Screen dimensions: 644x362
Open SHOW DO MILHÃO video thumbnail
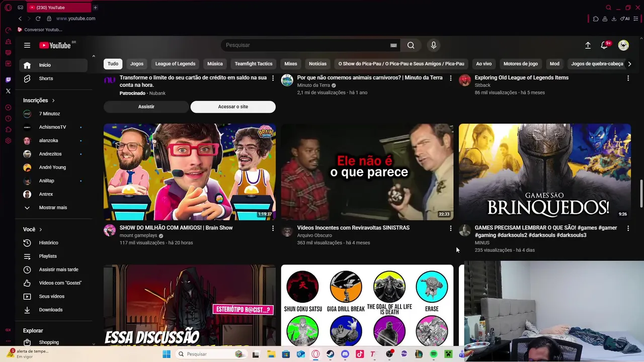coord(190,172)
